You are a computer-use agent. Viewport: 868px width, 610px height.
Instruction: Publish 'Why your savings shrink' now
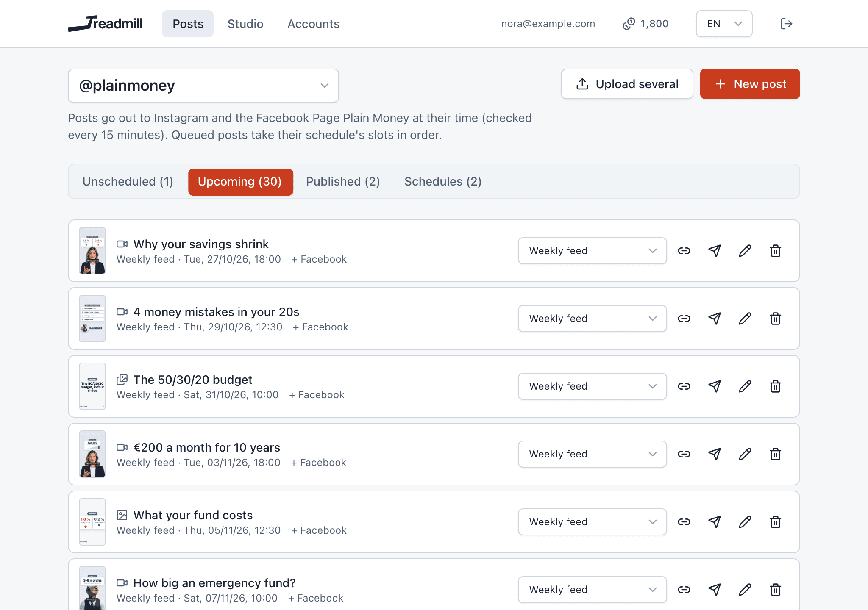click(x=715, y=251)
